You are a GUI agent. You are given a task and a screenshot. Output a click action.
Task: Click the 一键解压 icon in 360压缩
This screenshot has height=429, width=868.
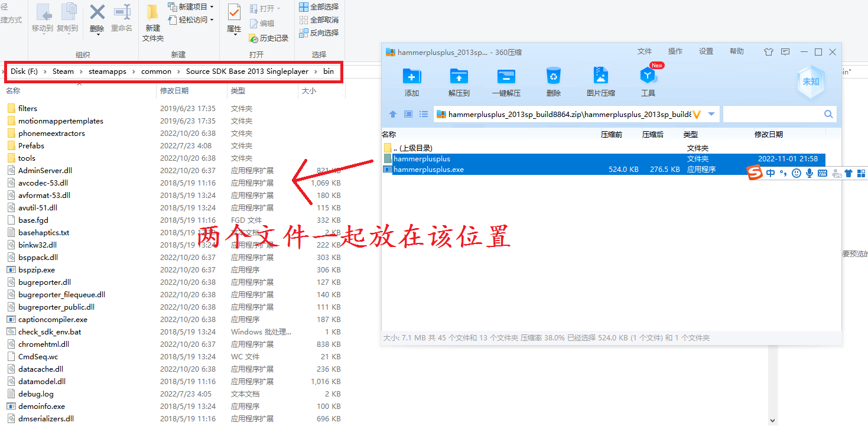(x=506, y=76)
